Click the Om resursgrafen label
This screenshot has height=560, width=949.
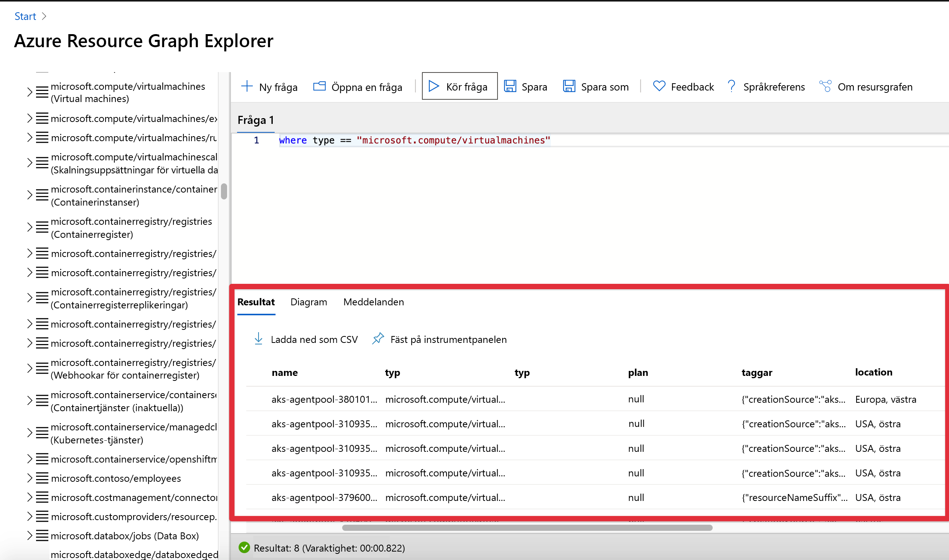coord(875,87)
